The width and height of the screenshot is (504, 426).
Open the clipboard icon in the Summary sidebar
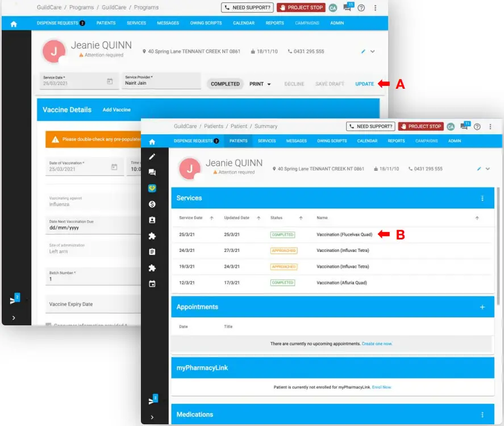(152, 251)
